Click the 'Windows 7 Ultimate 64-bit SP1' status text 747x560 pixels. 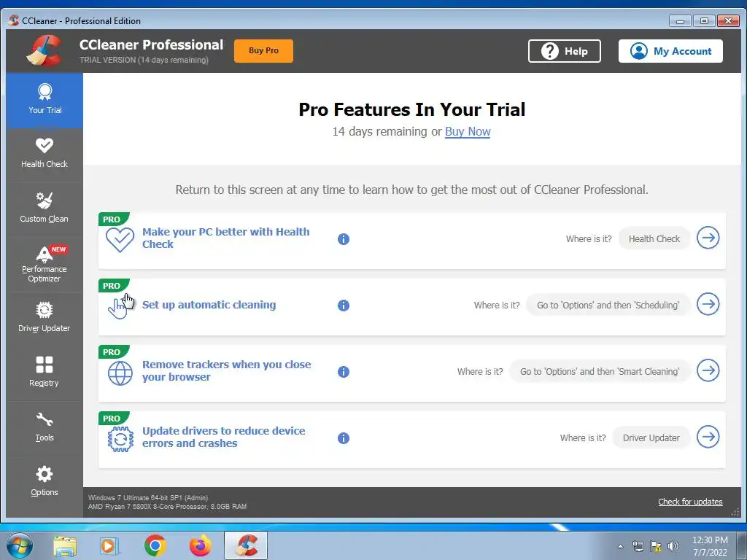coord(148,497)
